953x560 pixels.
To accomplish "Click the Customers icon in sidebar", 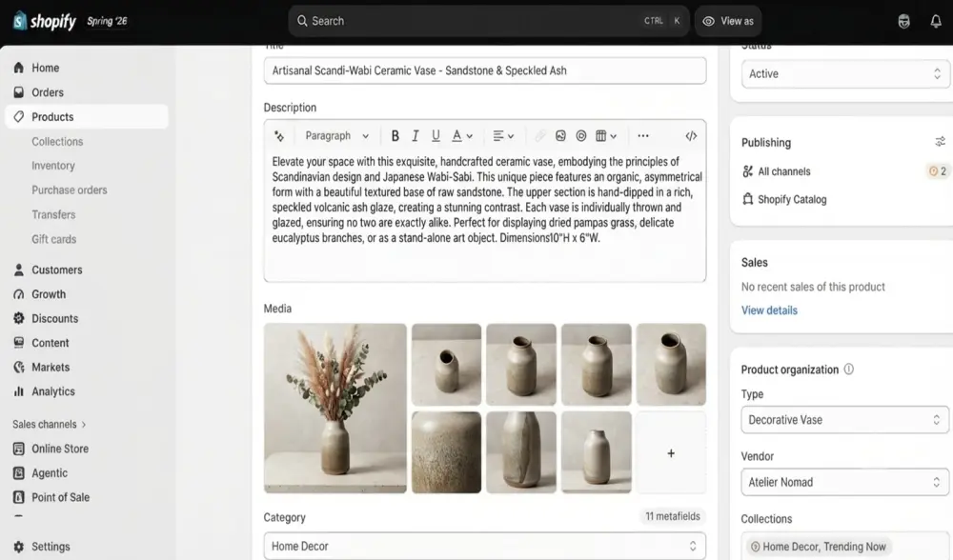I will pyautogui.click(x=19, y=270).
